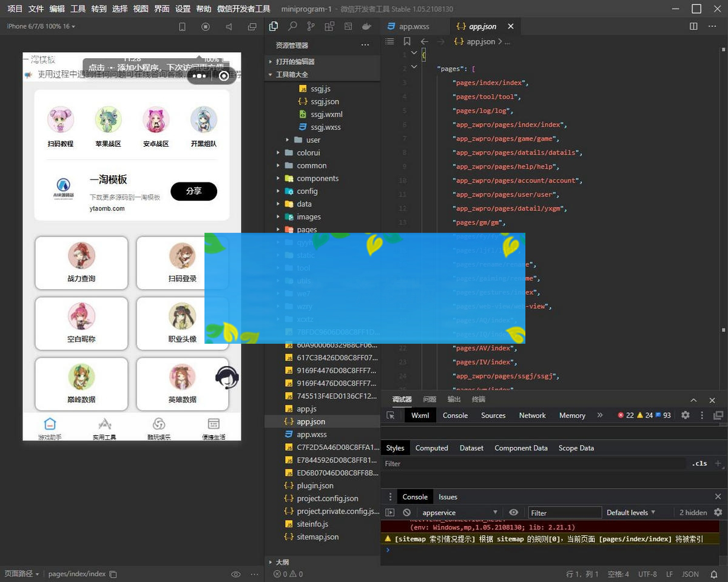Click the element inspector picker icon
Image resolution: width=728 pixels, height=582 pixels.
click(391, 415)
